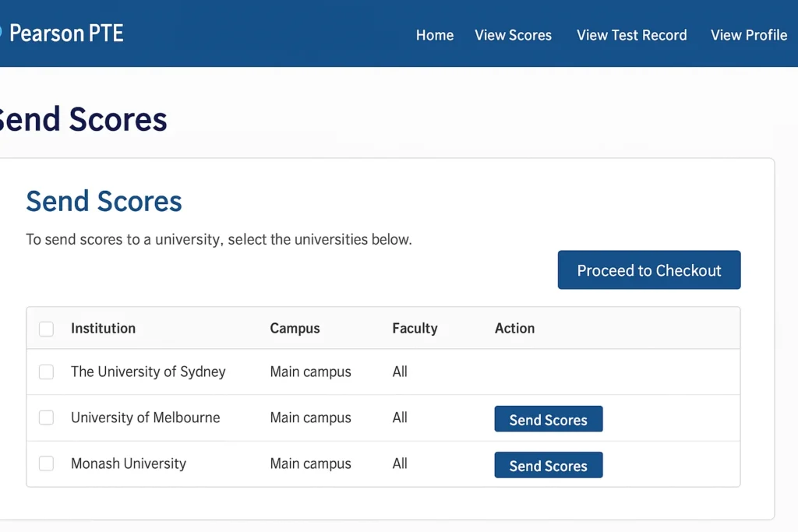Image resolution: width=798 pixels, height=532 pixels.
Task: Click the Campus column header
Action: [295, 328]
